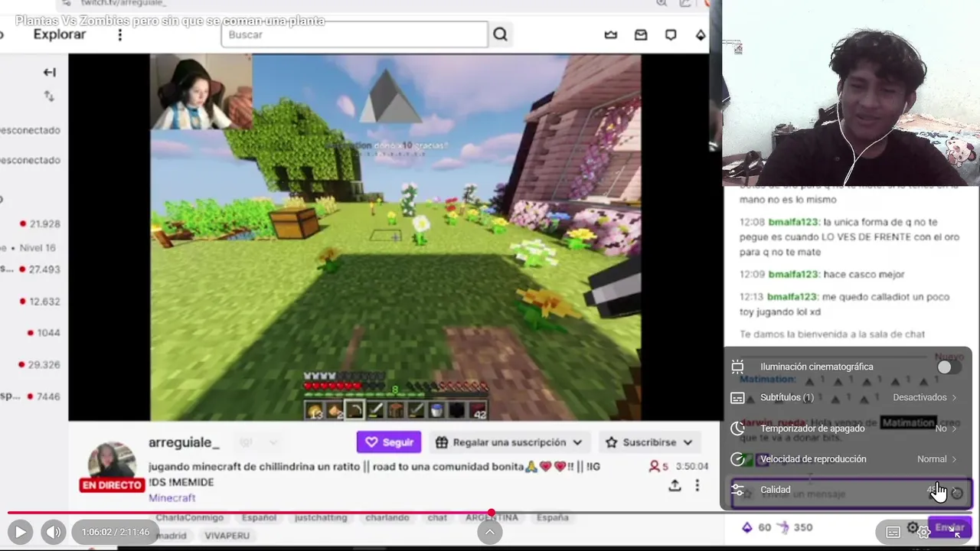Play the video using the play button
Image resolution: width=980 pixels, height=551 pixels.
[21, 532]
